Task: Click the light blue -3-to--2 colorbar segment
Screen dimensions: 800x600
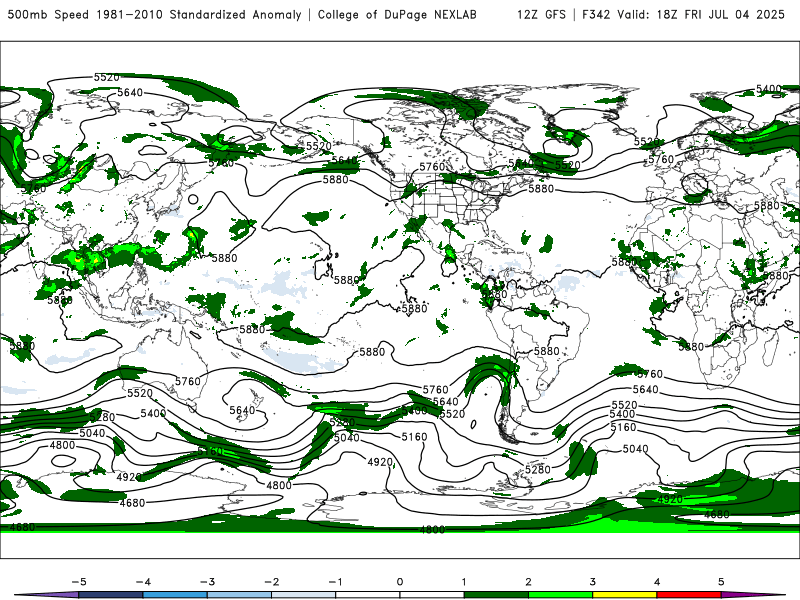Action: (239, 595)
